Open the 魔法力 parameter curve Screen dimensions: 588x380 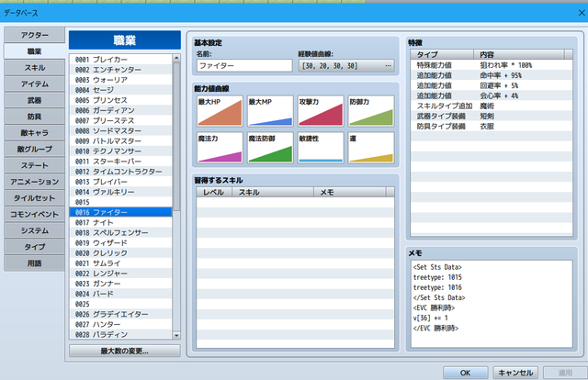(x=220, y=148)
